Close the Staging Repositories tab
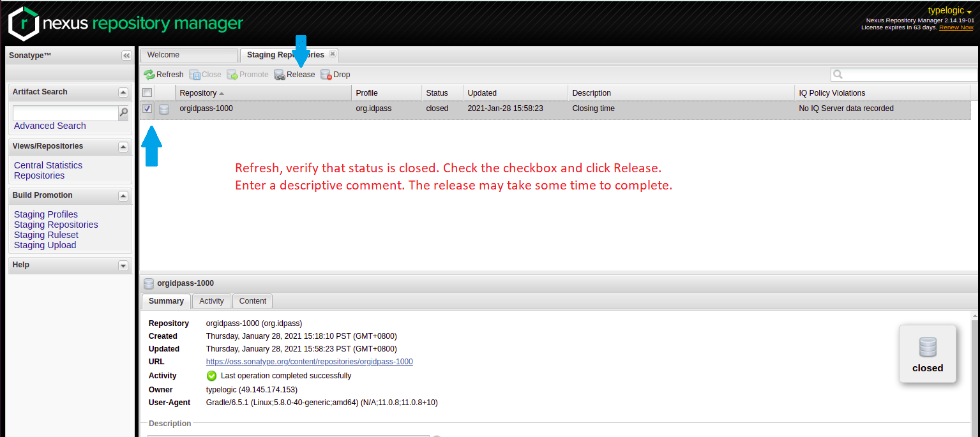The image size is (980, 437). (332, 54)
